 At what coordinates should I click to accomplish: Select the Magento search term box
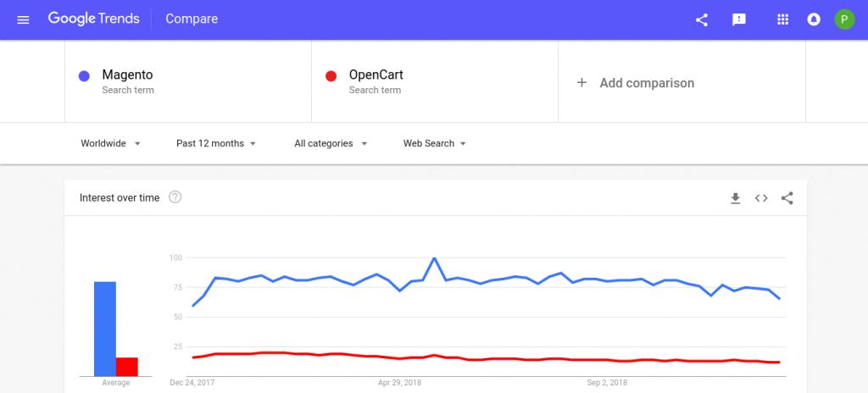(x=188, y=81)
